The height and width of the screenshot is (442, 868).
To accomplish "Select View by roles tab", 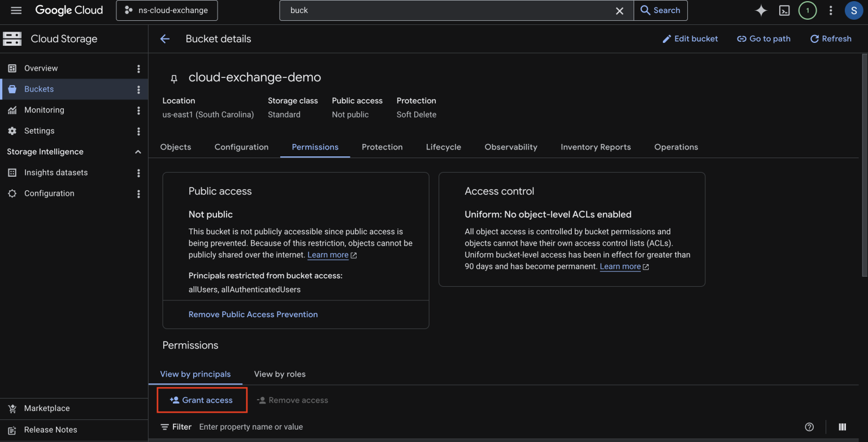I will 280,374.
